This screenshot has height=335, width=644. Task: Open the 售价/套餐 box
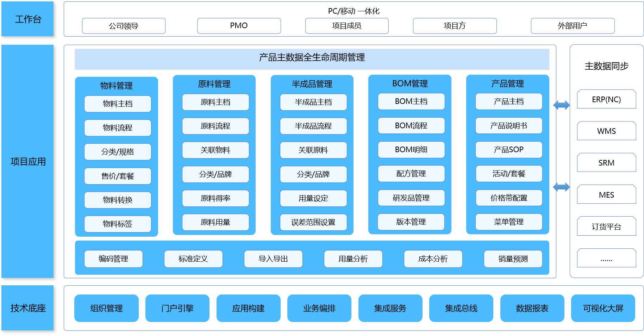point(118,176)
